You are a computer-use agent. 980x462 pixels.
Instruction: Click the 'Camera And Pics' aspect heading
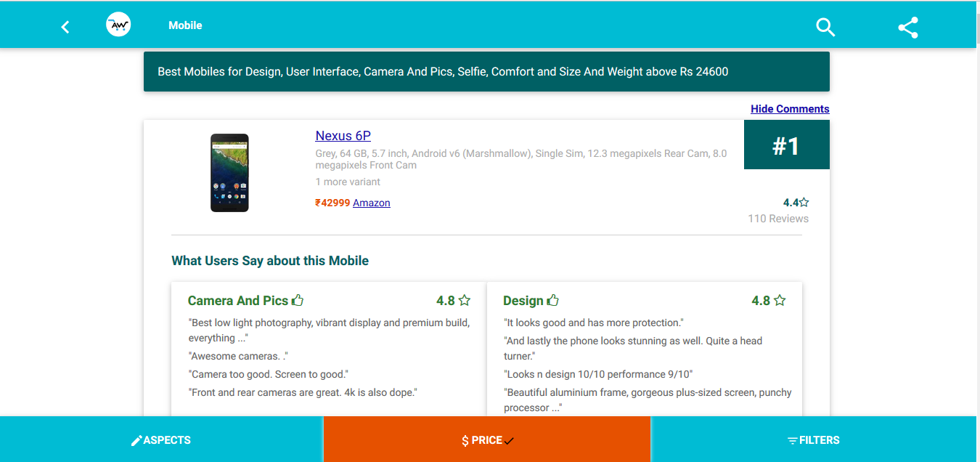point(238,301)
